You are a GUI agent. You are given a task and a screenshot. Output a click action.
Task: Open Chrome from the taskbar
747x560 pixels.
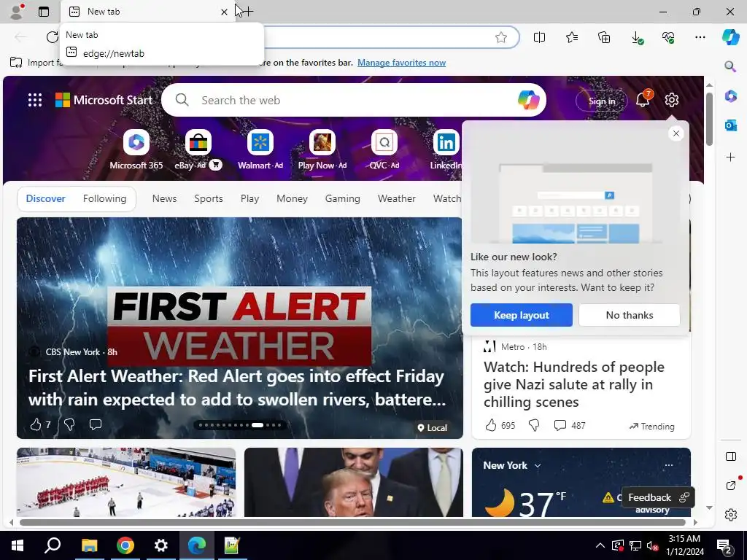click(125, 545)
